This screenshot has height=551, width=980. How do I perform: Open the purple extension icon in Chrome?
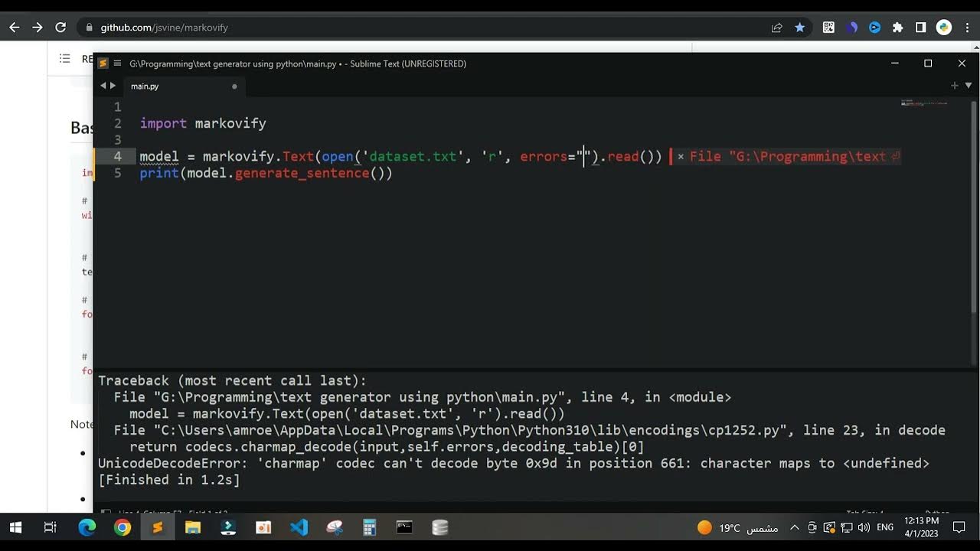(851, 28)
